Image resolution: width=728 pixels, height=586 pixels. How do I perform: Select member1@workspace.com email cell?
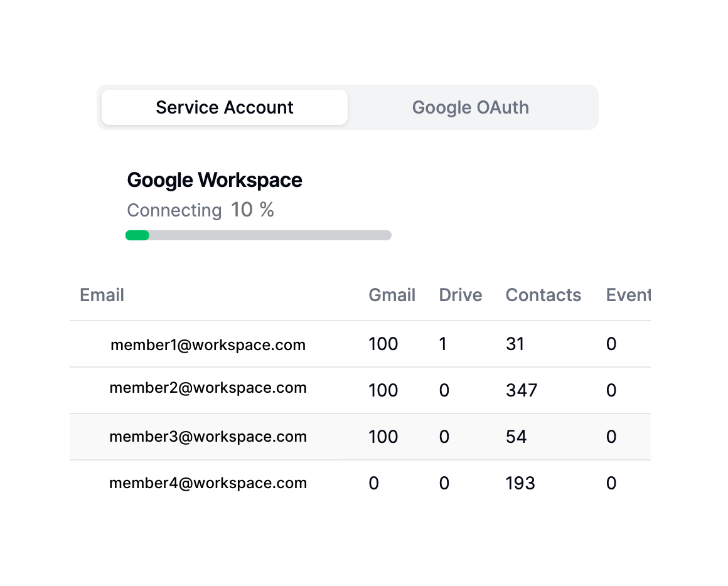(x=208, y=344)
